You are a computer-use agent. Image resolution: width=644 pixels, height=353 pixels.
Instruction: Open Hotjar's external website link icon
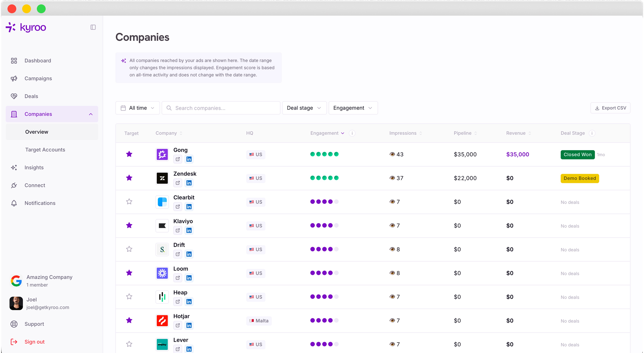tap(178, 325)
